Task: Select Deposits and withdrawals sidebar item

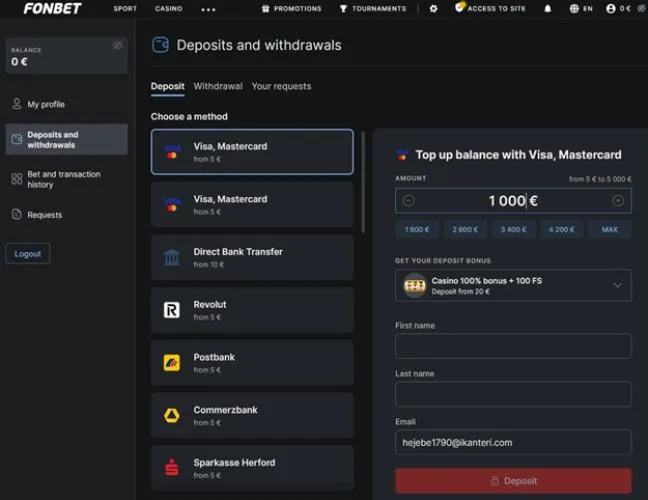Action: tap(67, 139)
